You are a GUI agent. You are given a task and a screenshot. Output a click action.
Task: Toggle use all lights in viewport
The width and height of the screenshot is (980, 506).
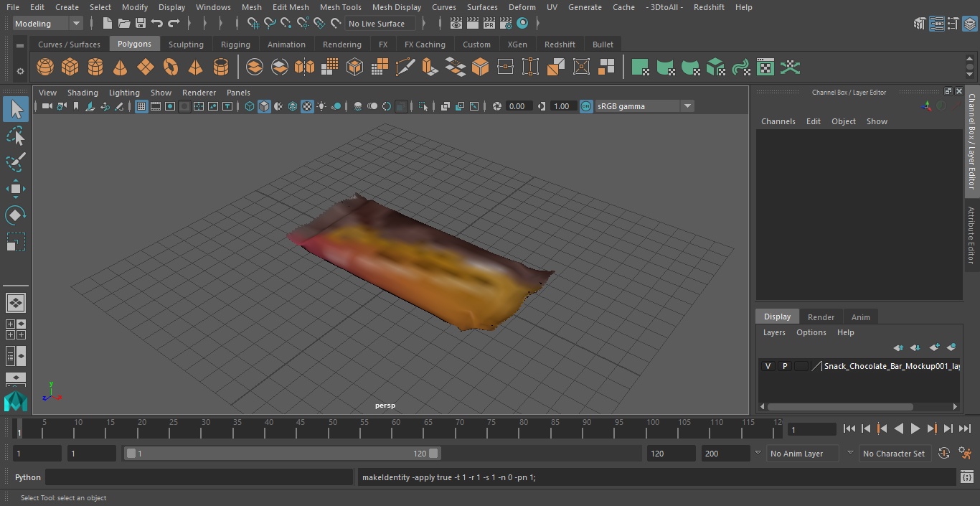click(321, 106)
